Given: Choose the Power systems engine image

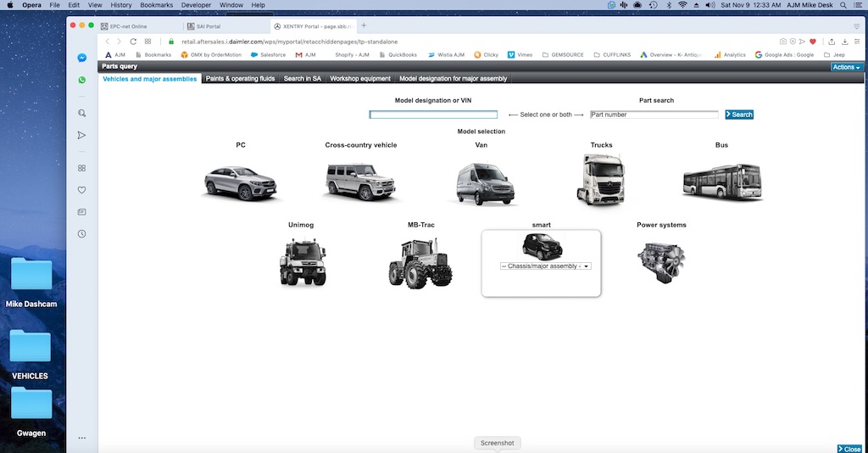Looking at the screenshot, I should coord(661,261).
